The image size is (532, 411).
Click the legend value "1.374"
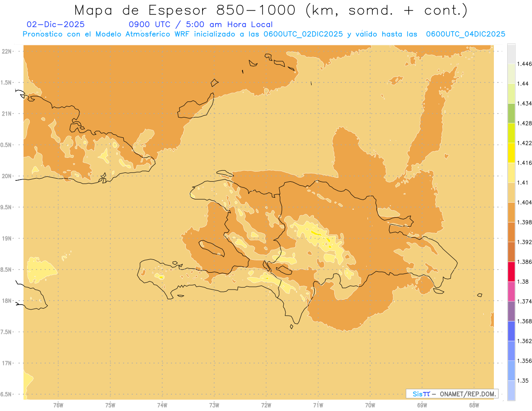(x=525, y=301)
